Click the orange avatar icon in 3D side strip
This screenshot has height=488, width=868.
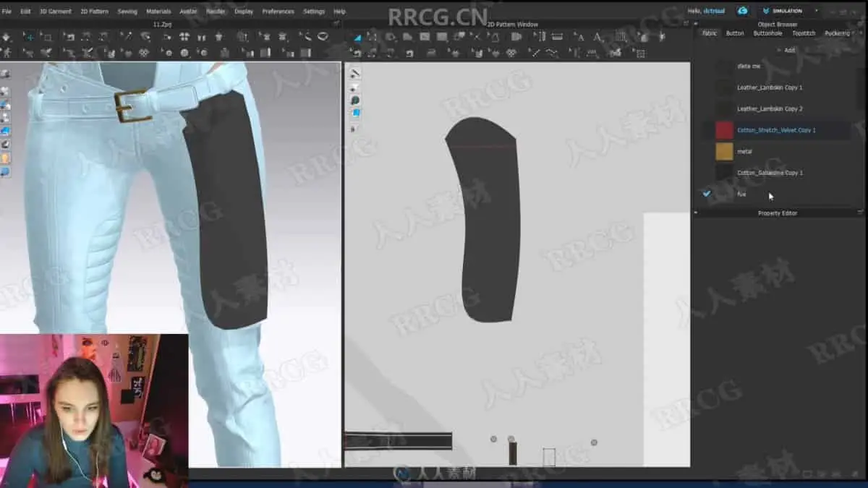pos(5,158)
